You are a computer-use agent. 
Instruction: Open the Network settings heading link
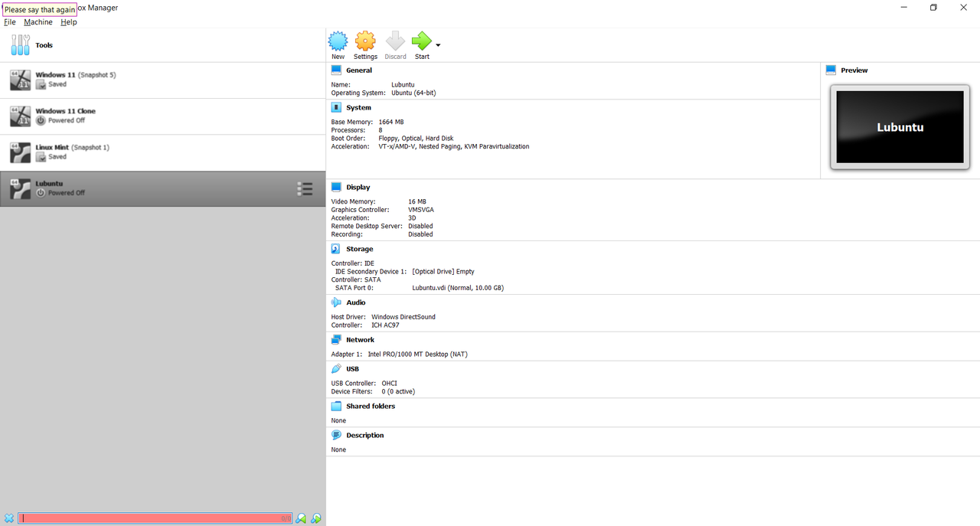(x=361, y=340)
